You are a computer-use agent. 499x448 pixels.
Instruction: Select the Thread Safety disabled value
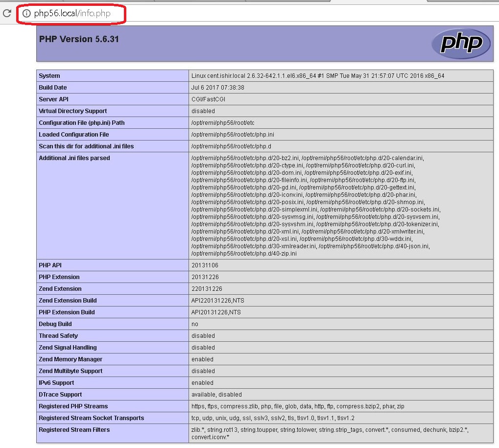[202, 335]
